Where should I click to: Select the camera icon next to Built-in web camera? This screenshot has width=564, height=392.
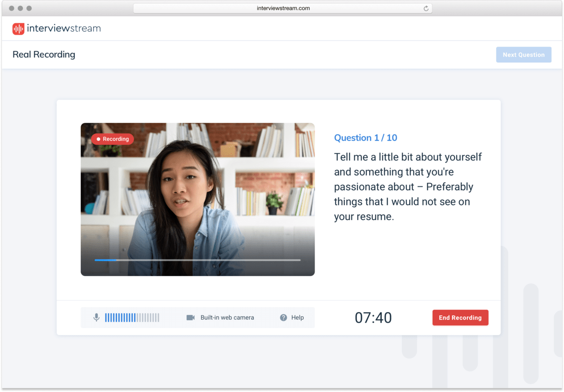191,318
